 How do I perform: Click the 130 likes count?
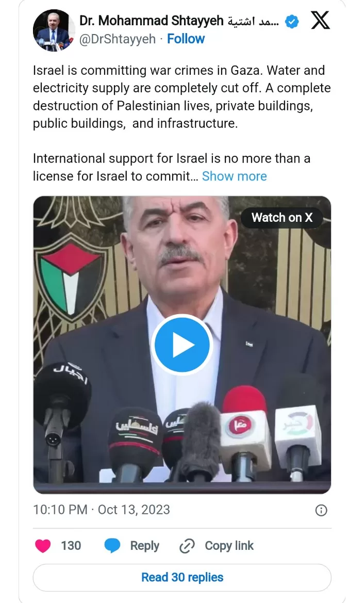[71, 546]
